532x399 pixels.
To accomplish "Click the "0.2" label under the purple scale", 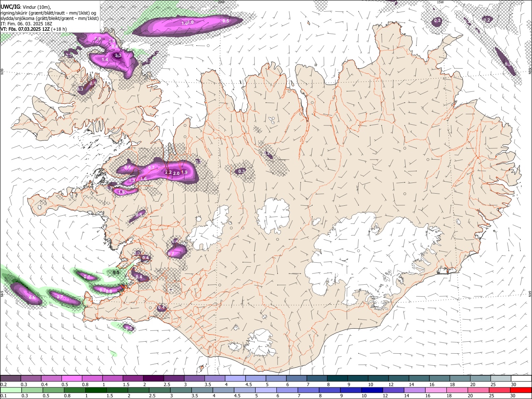I will pos(3,384).
